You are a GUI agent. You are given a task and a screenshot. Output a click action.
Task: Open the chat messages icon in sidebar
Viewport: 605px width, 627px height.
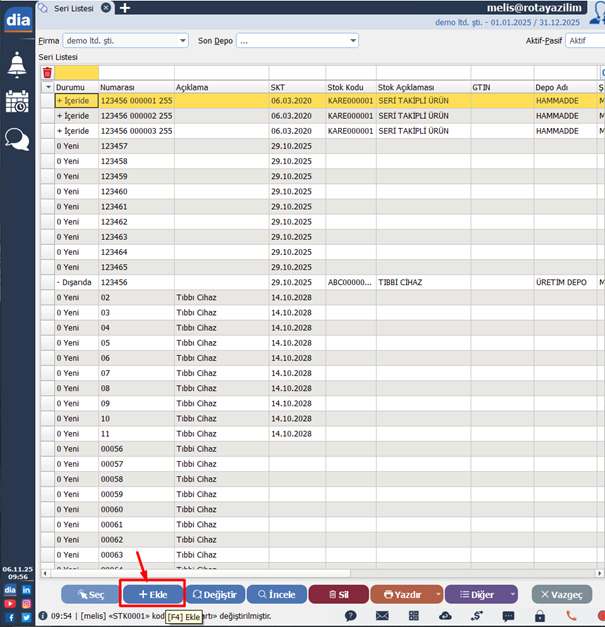pos(17,140)
